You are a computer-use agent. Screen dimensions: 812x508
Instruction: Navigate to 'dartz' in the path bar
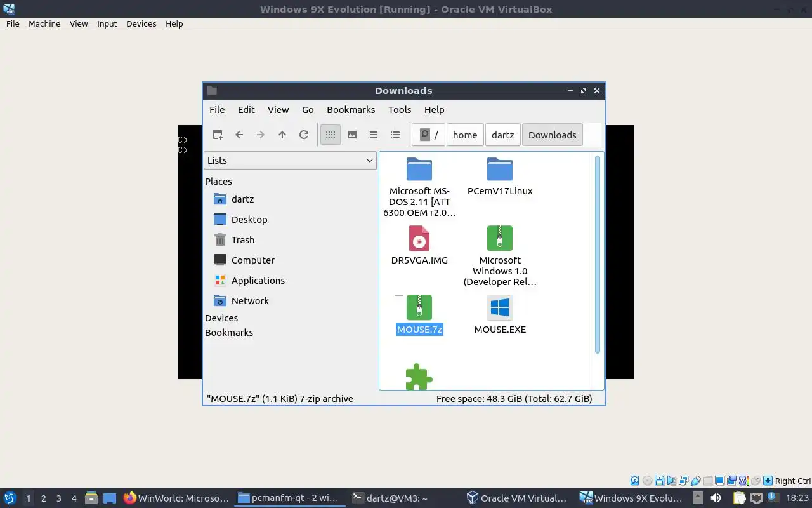pyautogui.click(x=503, y=135)
